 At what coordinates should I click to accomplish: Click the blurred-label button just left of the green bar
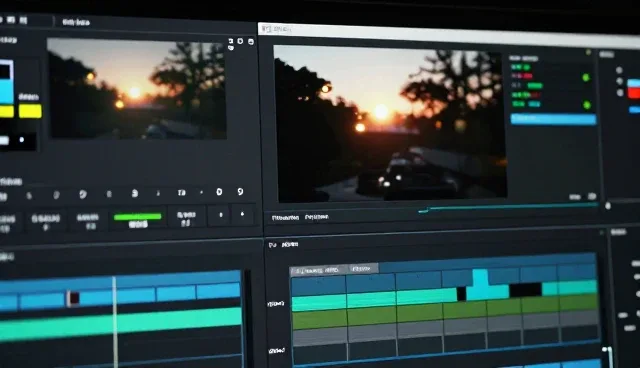87,222
